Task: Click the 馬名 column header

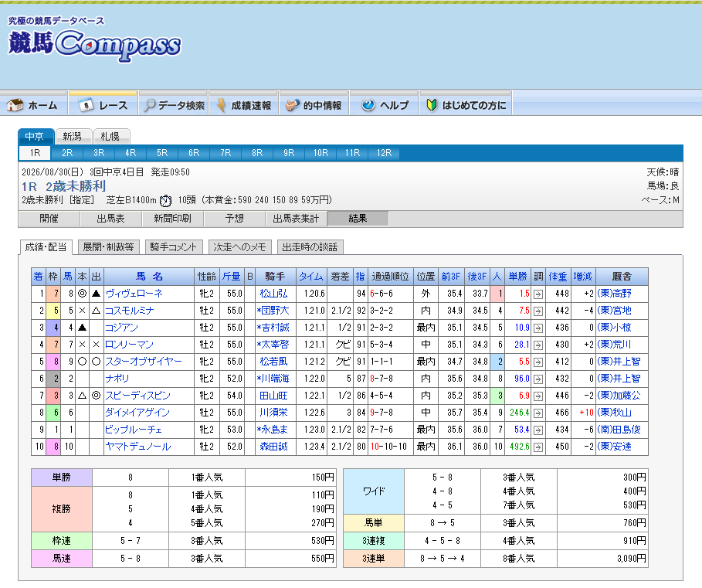Action: pos(149,277)
